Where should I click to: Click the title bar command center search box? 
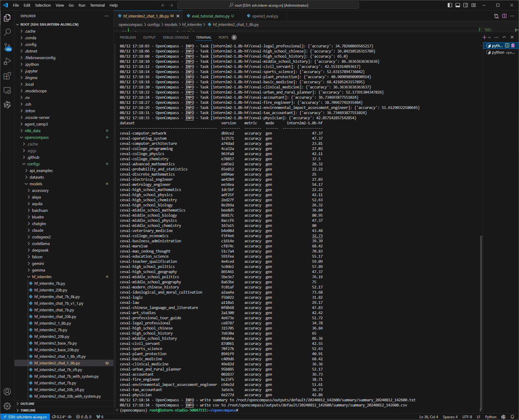(268, 5)
